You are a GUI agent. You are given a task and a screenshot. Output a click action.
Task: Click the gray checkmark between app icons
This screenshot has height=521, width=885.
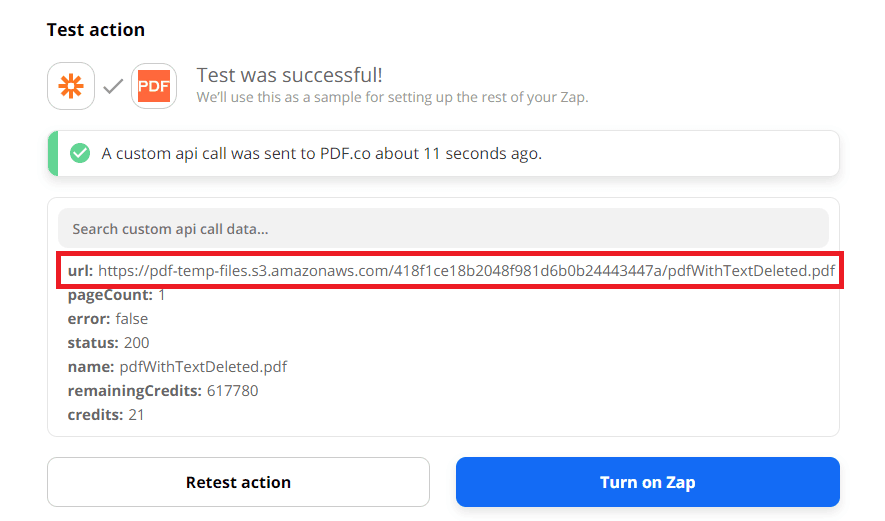tap(113, 87)
